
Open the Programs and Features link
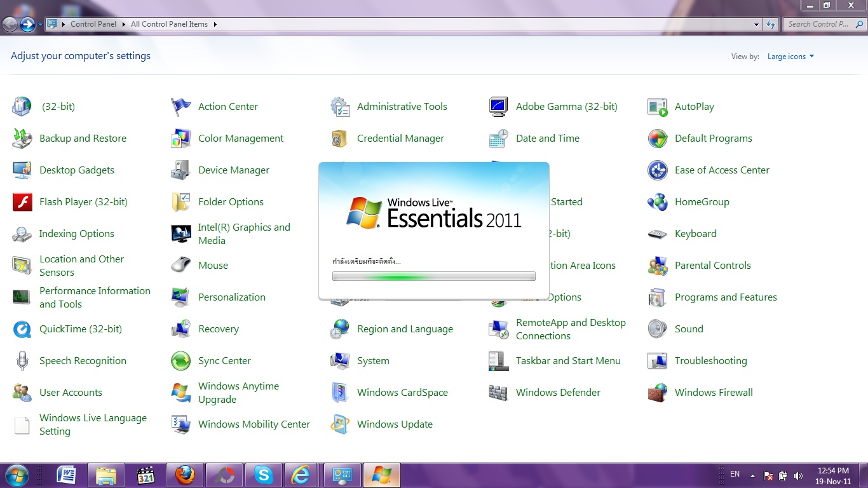pyautogui.click(x=726, y=297)
